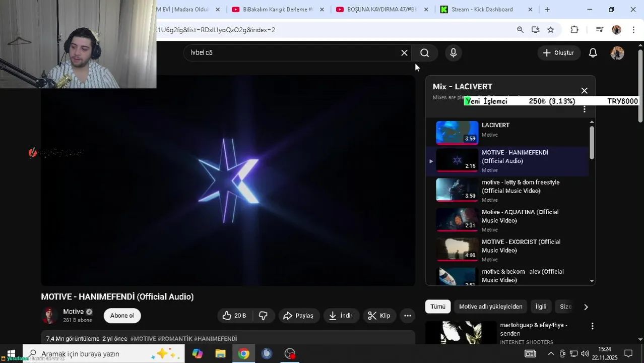Open options for the senden recommendation
Screen dimensions: 644x363
[593, 326]
